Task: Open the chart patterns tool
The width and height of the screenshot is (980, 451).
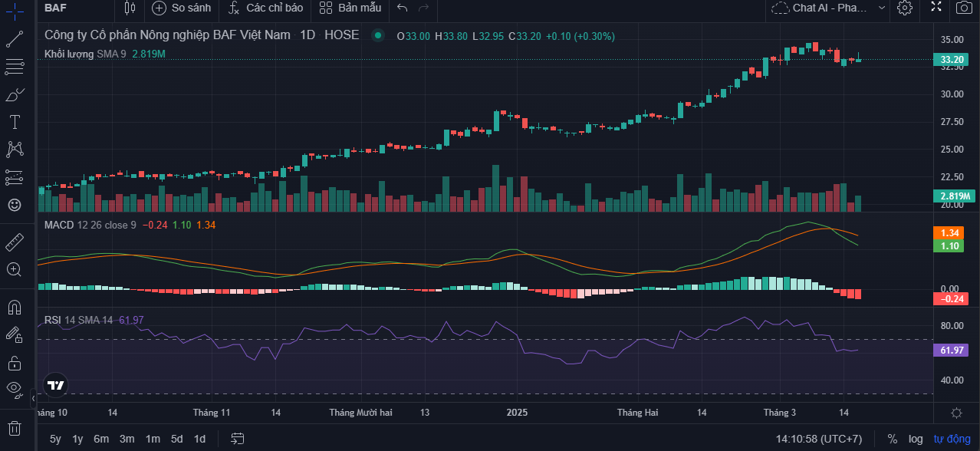Action: coord(15,150)
